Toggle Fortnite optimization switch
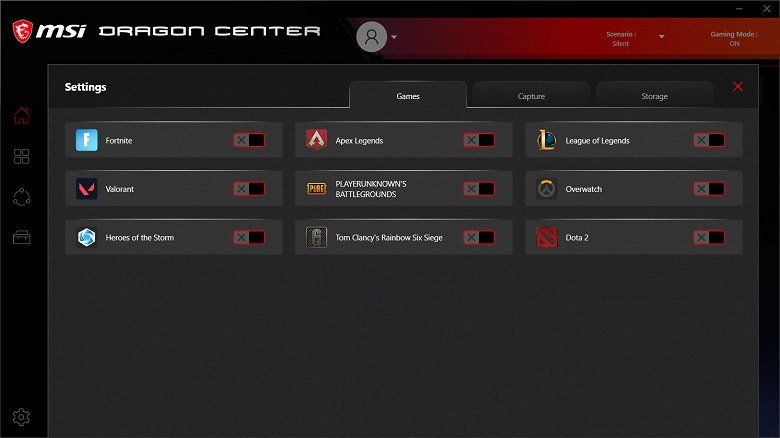The width and height of the screenshot is (780, 438). point(249,140)
